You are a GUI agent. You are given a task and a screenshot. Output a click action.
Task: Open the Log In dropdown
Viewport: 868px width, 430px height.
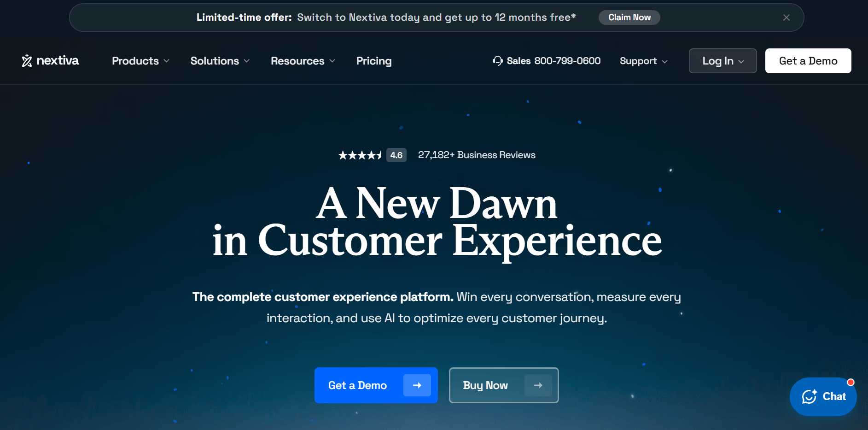click(722, 61)
